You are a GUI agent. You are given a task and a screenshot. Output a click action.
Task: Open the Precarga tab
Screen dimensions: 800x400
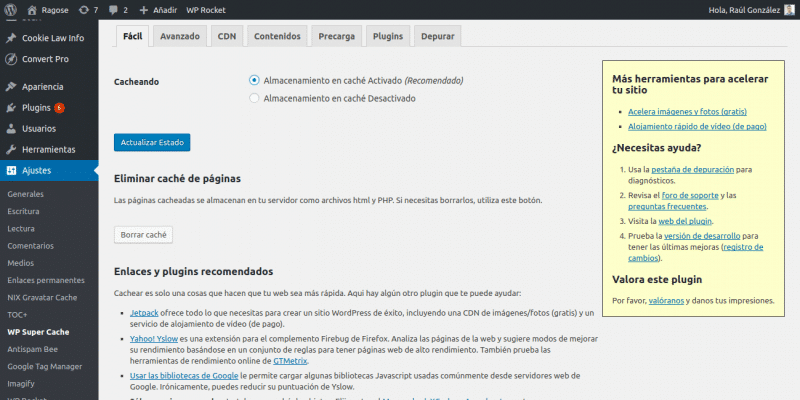(337, 36)
